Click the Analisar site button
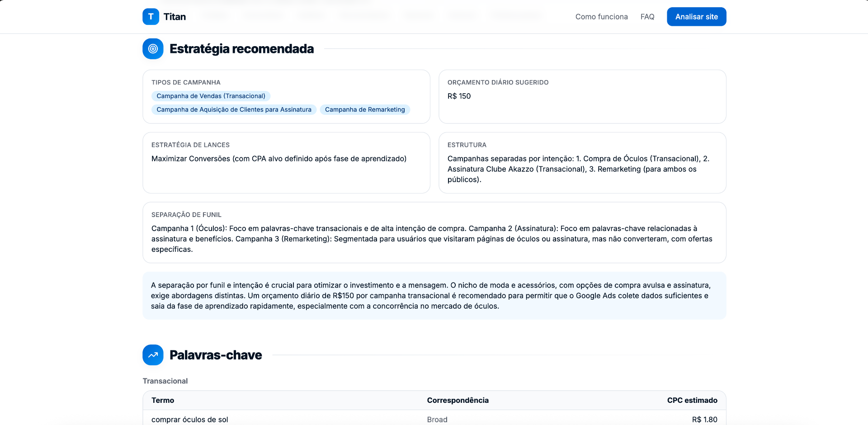 pyautogui.click(x=696, y=17)
